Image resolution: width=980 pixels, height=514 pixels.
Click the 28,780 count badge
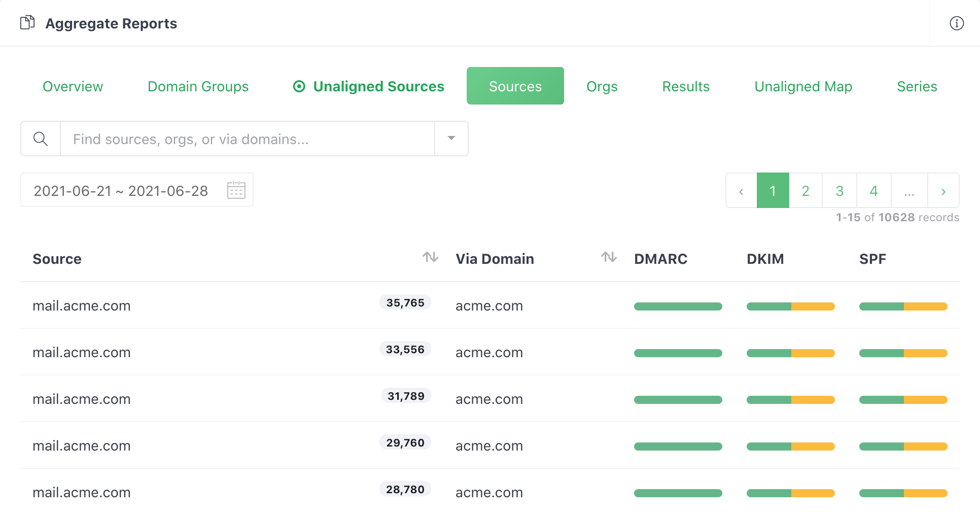coord(405,489)
